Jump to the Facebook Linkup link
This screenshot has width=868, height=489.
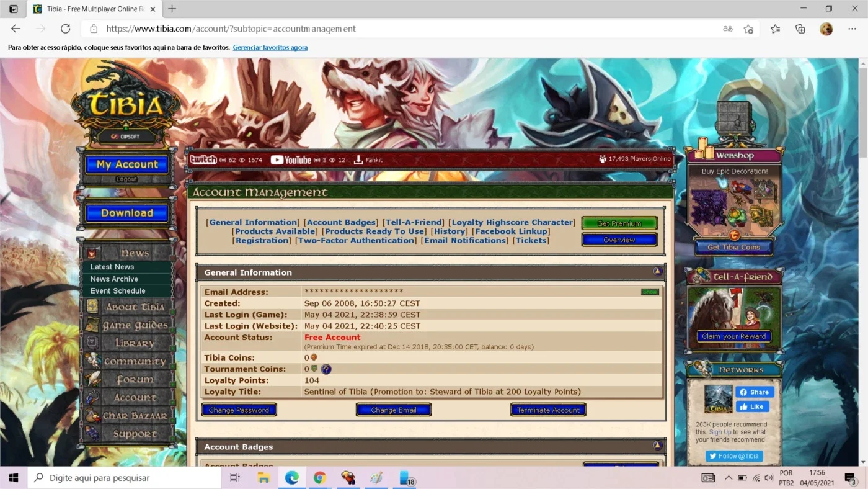click(511, 231)
